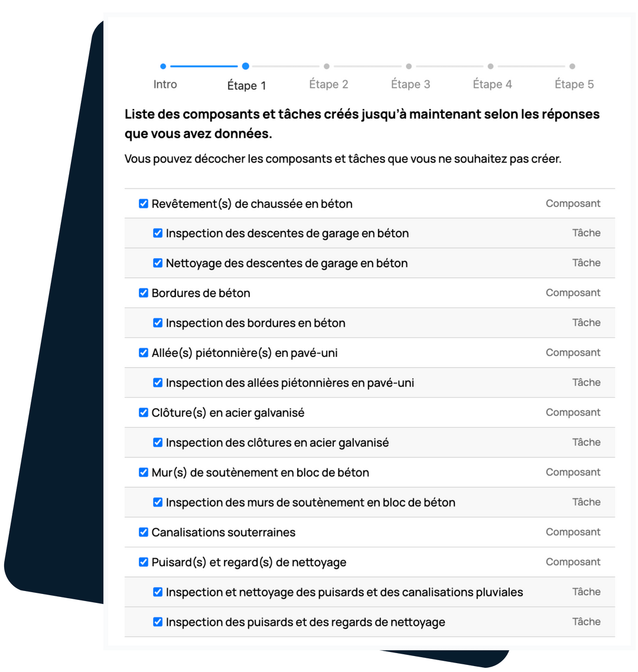
Task: Open Étape 5 in the wizard
Action: pyautogui.click(x=572, y=66)
